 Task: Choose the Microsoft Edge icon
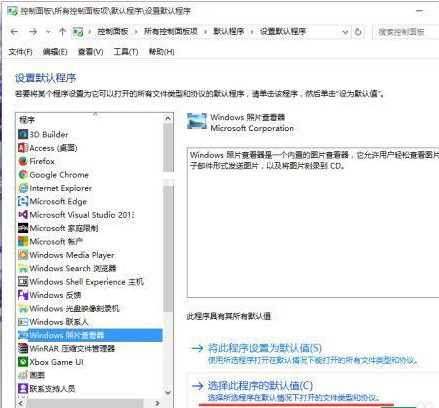click(23, 201)
